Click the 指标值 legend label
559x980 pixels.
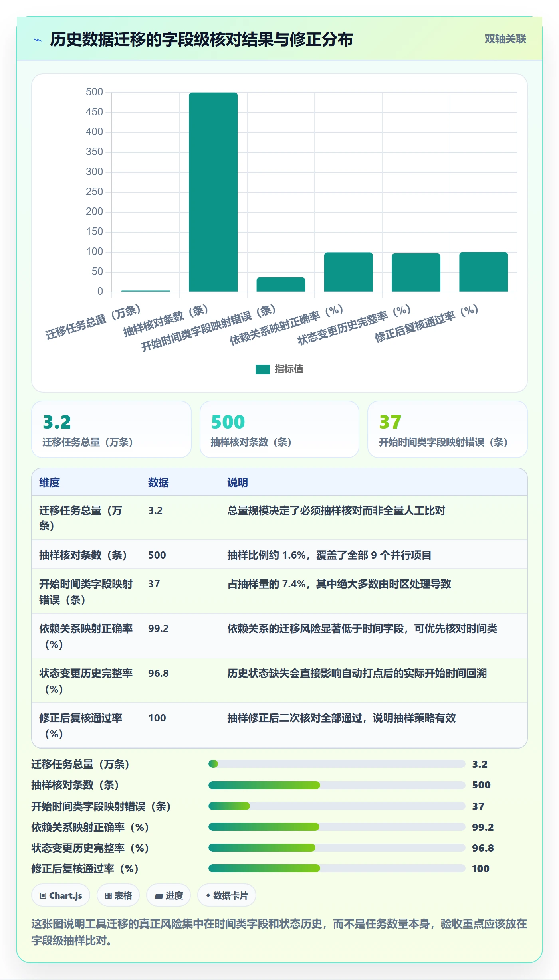click(289, 369)
